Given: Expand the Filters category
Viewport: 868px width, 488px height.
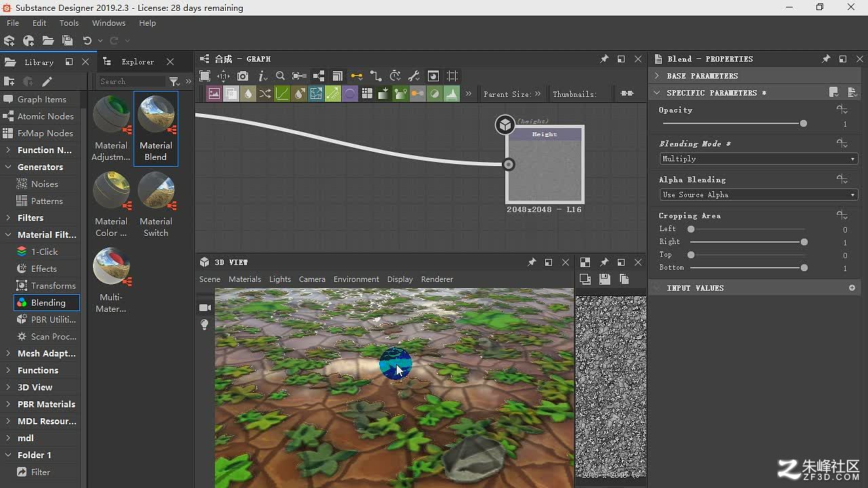Looking at the screenshot, I should point(8,218).
